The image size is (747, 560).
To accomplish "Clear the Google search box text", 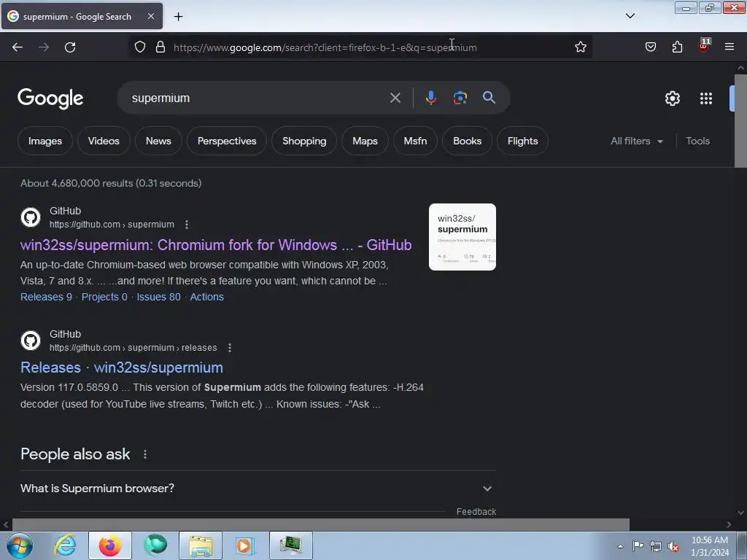I will click(x=395, y=98).
